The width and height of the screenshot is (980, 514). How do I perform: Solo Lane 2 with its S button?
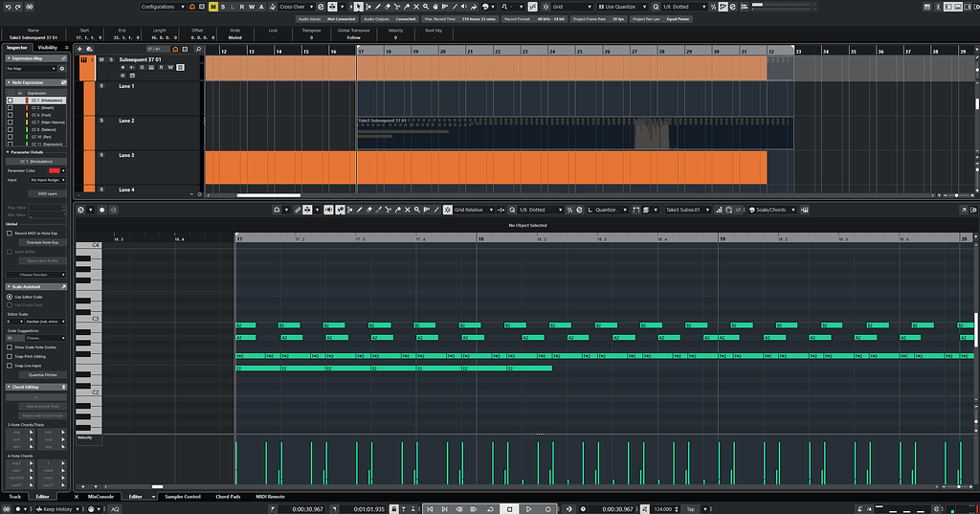tap(101, 121)
